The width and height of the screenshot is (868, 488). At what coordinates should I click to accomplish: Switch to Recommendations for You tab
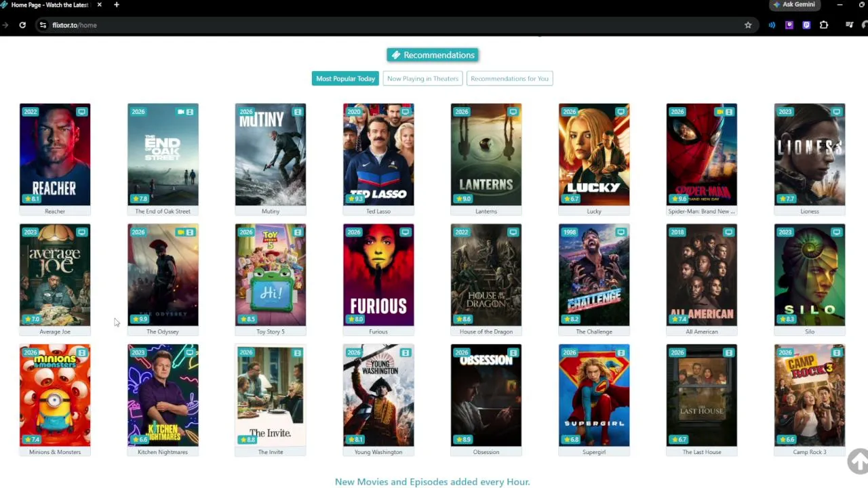click(x=509, y=79)
